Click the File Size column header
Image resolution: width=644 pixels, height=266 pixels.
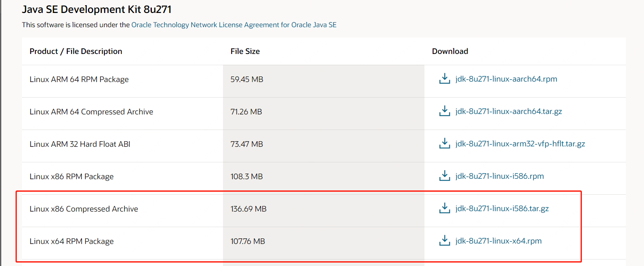click(x=245, y=51)
